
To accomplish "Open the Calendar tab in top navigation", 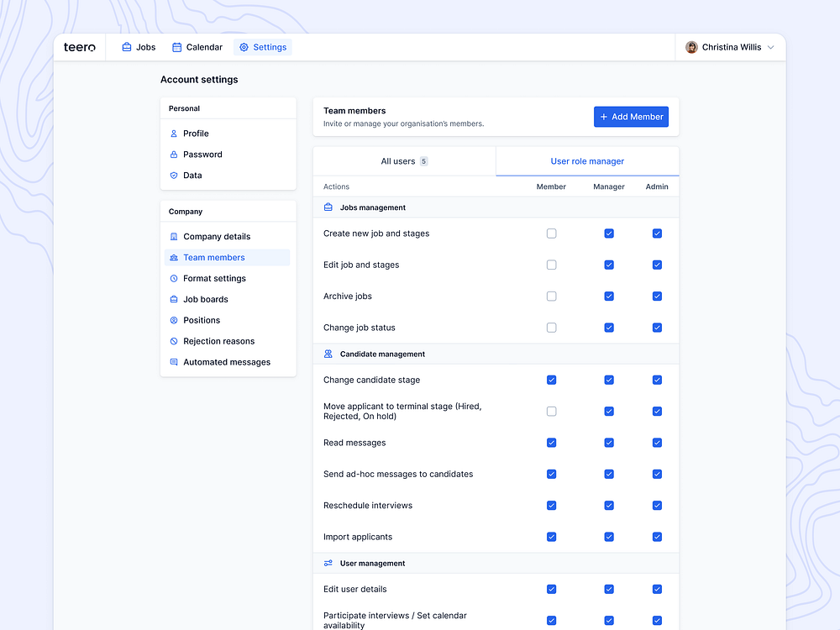I will click(197, 47).
